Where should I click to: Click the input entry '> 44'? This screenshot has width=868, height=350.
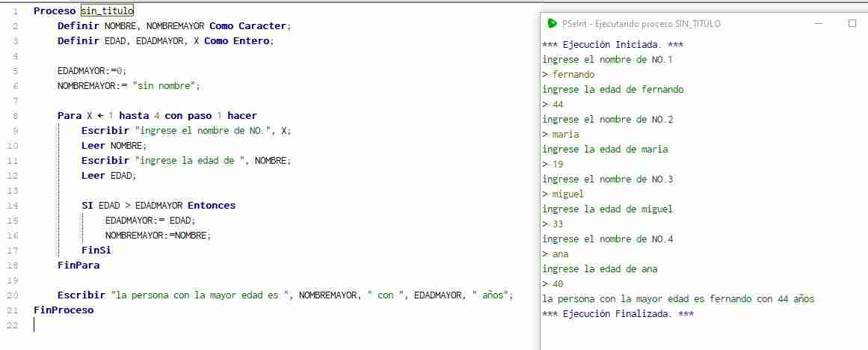552,105
